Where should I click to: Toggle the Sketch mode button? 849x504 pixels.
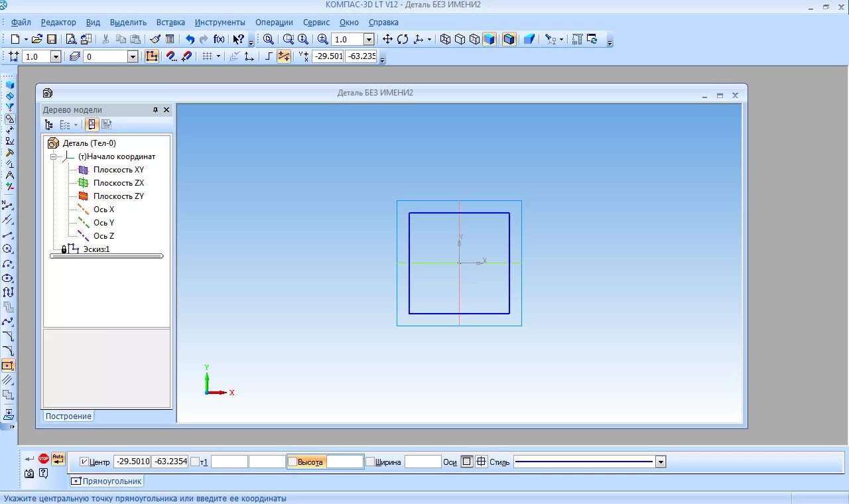[x=152, y=56]
